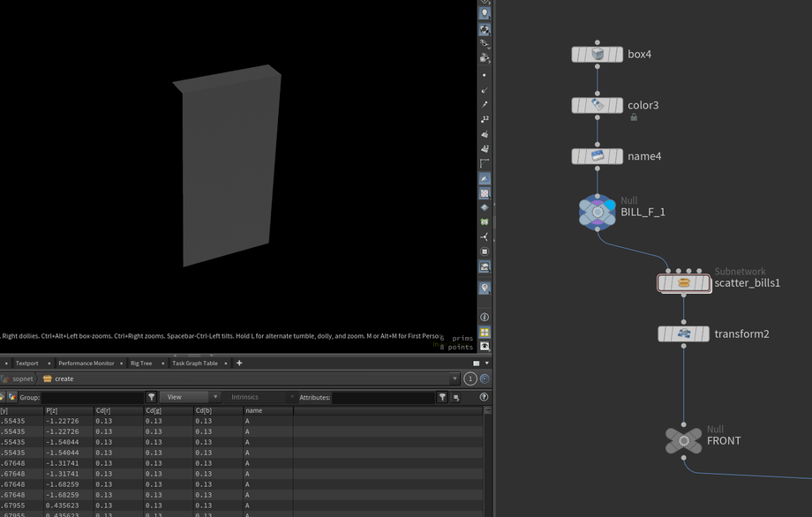
Task: Select the name4 node
Action: [598, 156]
